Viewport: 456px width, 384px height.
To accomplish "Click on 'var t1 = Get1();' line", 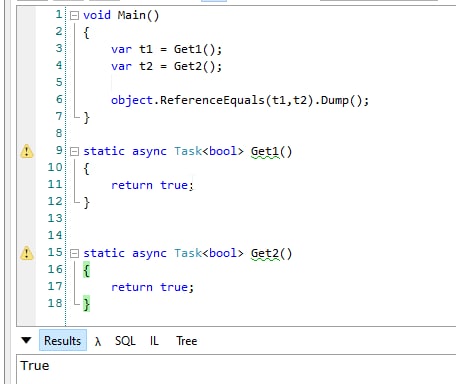I will [166, 49].
